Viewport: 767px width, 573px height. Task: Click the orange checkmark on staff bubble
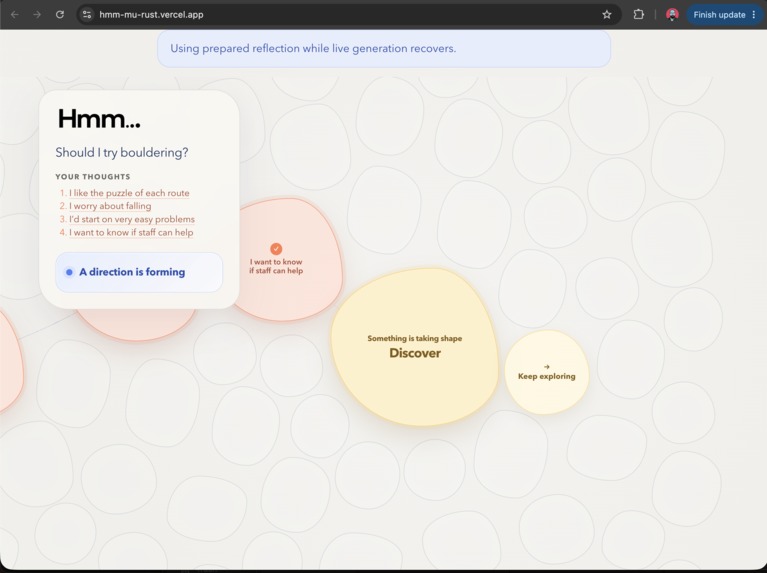coord(276,249)
